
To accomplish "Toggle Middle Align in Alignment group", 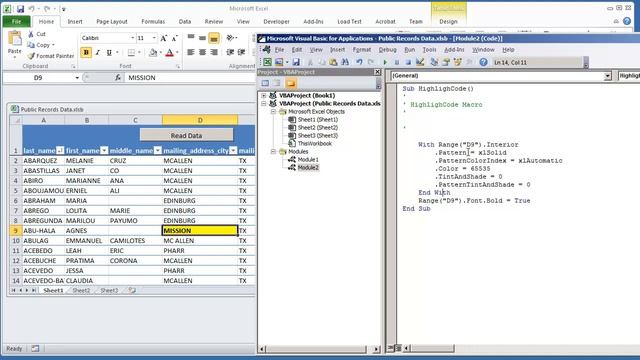I will point(202,38).
